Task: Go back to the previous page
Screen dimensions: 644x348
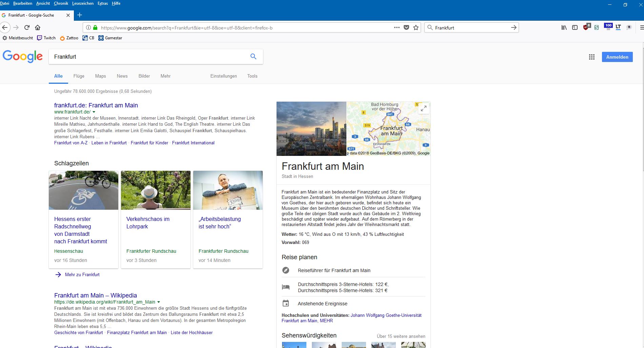Action: [5, 27]
